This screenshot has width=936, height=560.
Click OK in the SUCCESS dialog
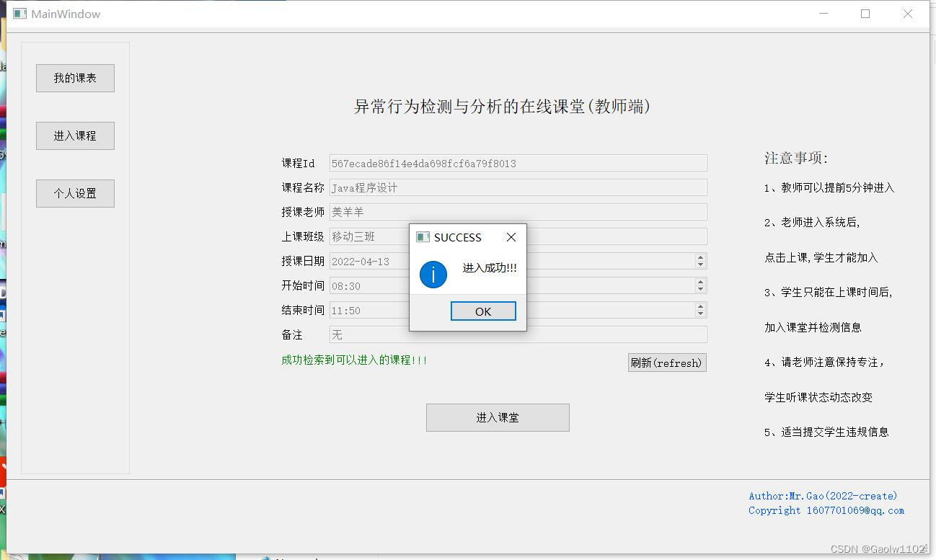[x=483, y=311]
